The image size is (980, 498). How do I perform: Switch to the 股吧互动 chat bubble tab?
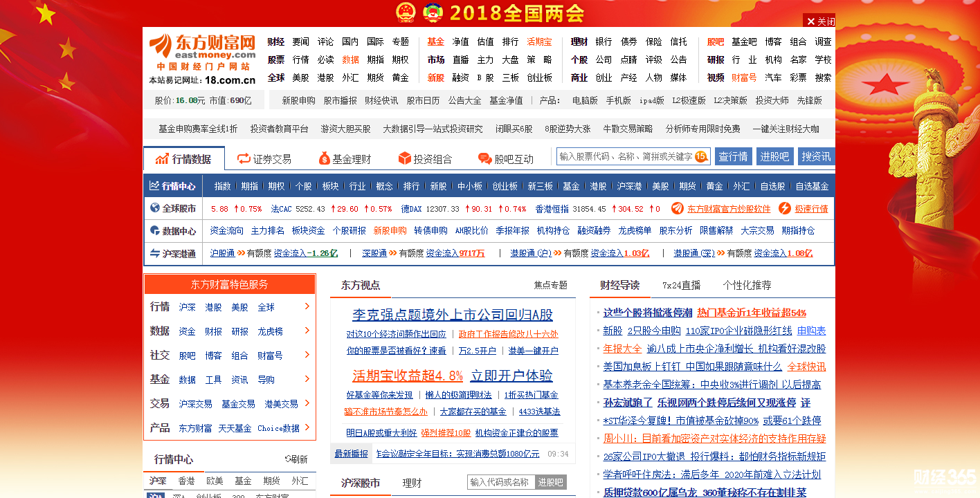pos(506,158)
